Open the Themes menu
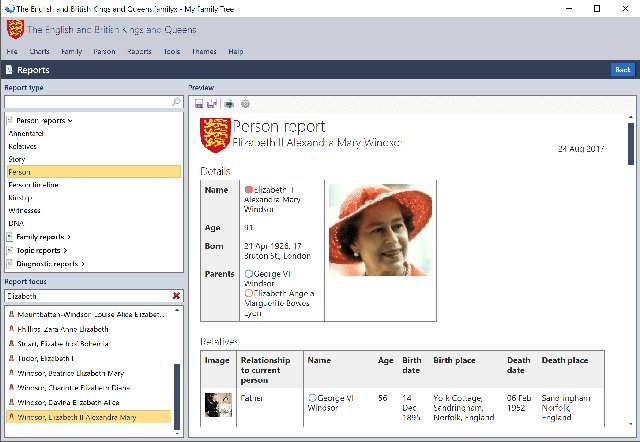Image resolution: width=640 pixels, height=442 pixels. point(204,51)
